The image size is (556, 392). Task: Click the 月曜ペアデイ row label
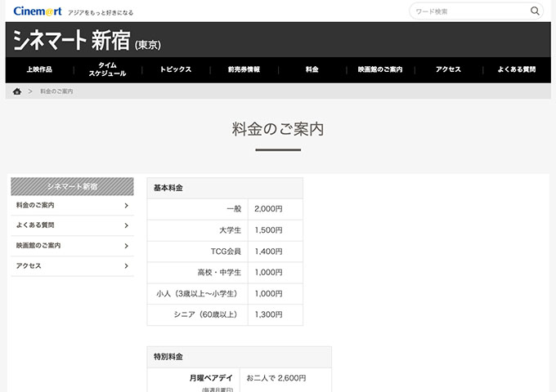coord(211,378)
